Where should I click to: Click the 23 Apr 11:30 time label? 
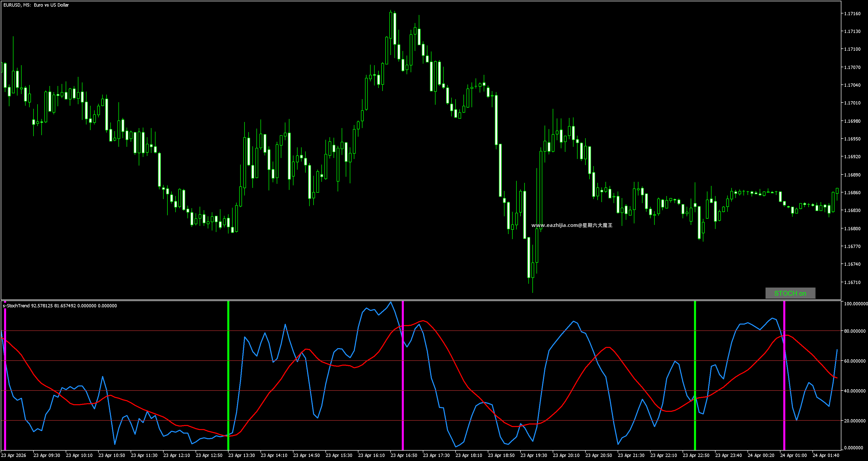click(x=144, y=456)
